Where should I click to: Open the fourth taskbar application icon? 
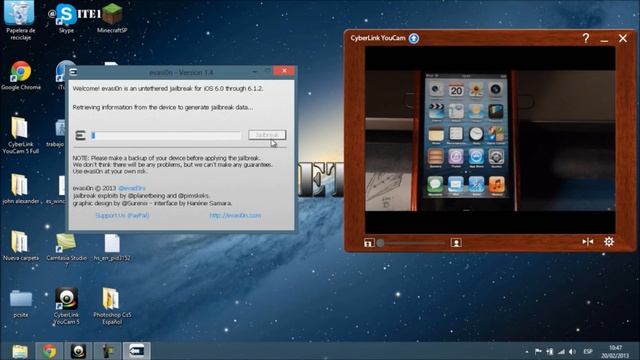[107, 351]
